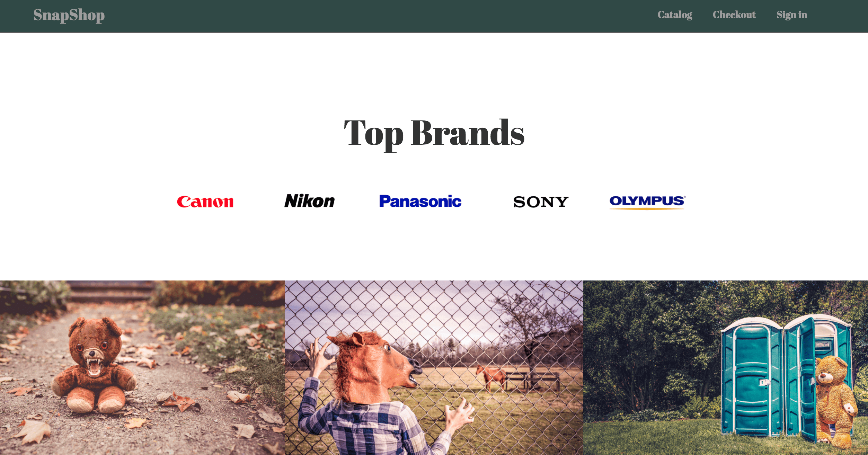Image resolution: width=868 pixels, height=455 pixels.
Task: Click the stone steps behind the teddy bear
Action: [111, 291]
